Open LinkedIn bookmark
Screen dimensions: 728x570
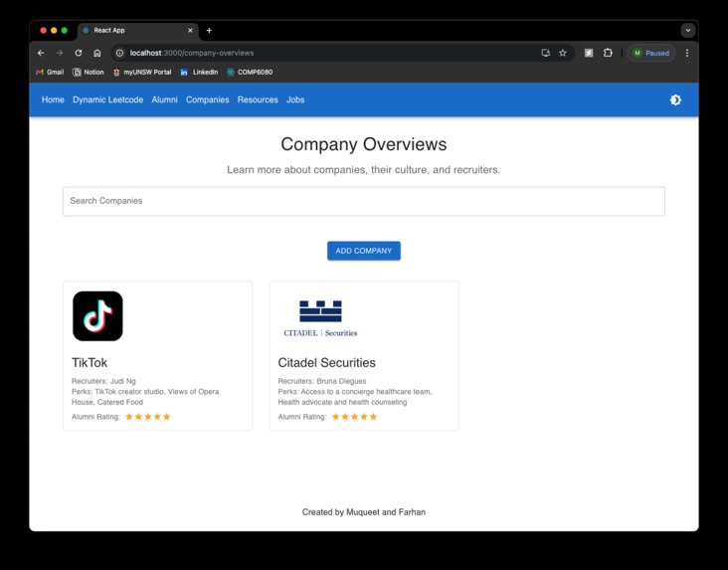pyautogui.click(x=199, y=72)
